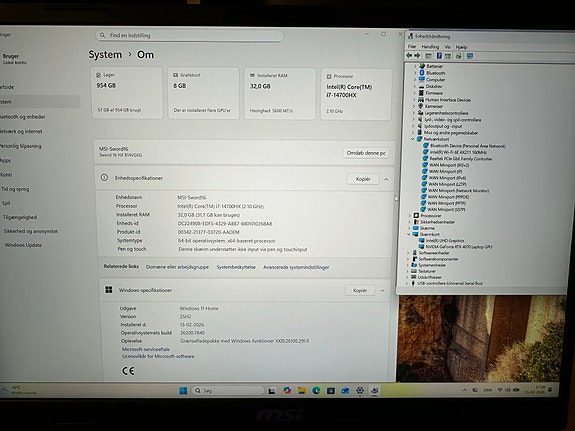The width and height of the screenshot is (575, 431).
Task: Expand the Bluetooth device category
Action: point(415,73)
